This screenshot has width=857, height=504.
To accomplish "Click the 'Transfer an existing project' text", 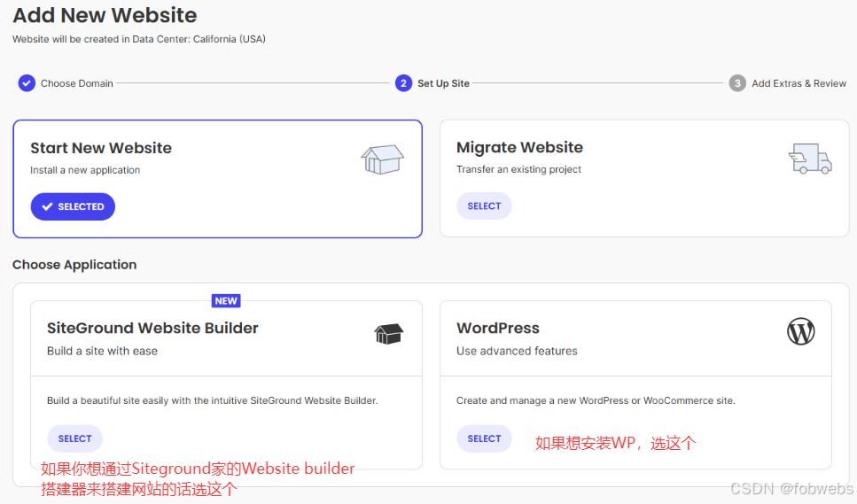I will 518,169.
